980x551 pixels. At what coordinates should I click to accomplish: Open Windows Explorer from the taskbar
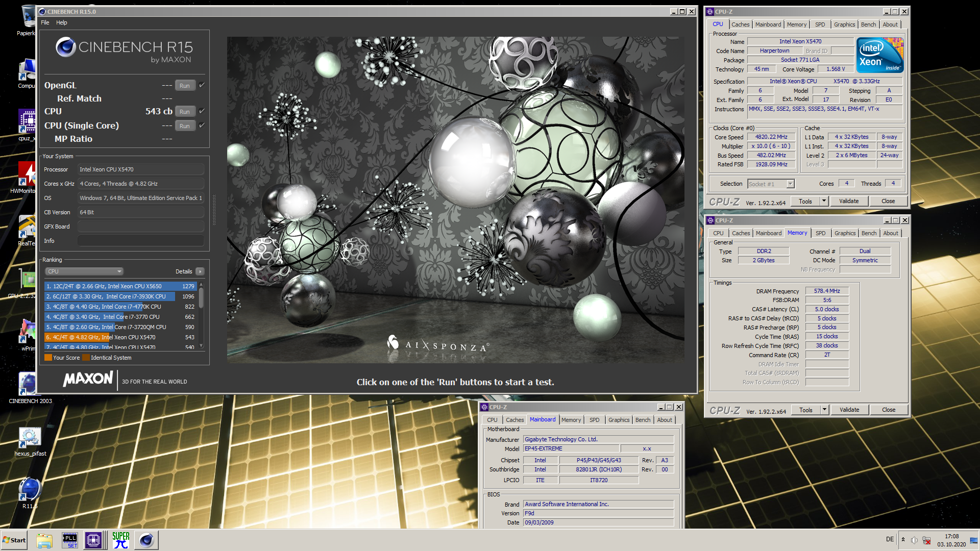(44, 540)
